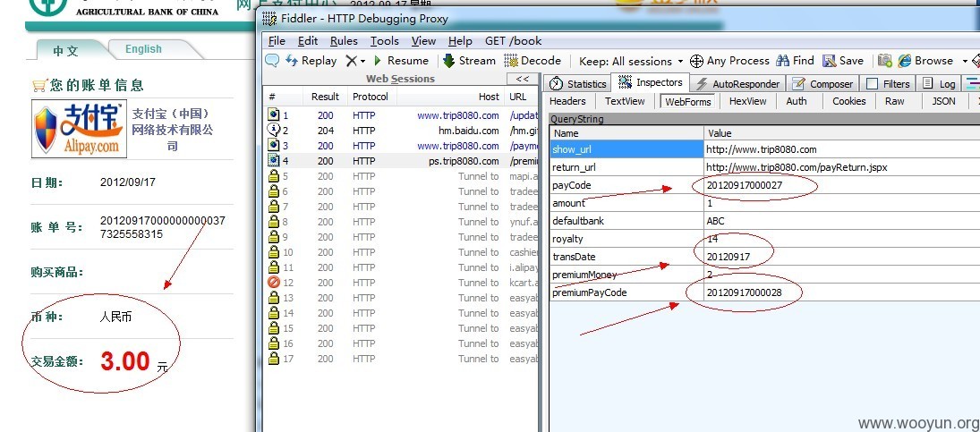Select session 5 tunnel to mapi
Image resolution: width=980 pixels, height=432 pixels.
[x=400, y=176]
